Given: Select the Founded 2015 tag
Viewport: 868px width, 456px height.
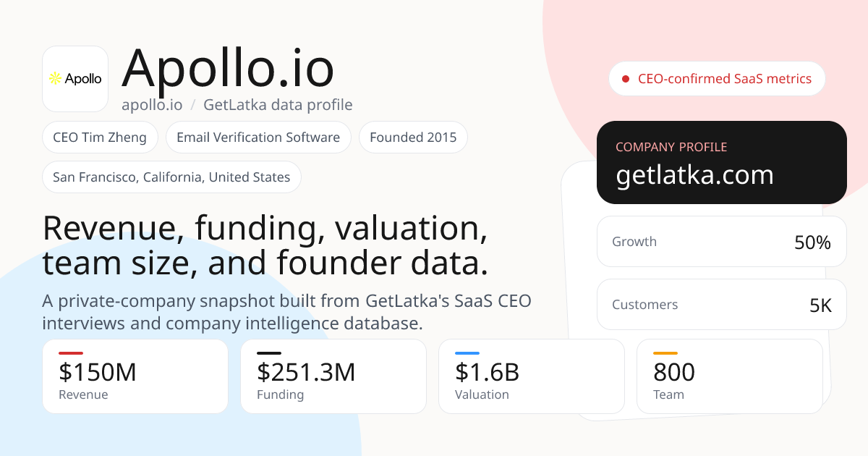Looking at the screenshot, I should (x=413, y=137).
